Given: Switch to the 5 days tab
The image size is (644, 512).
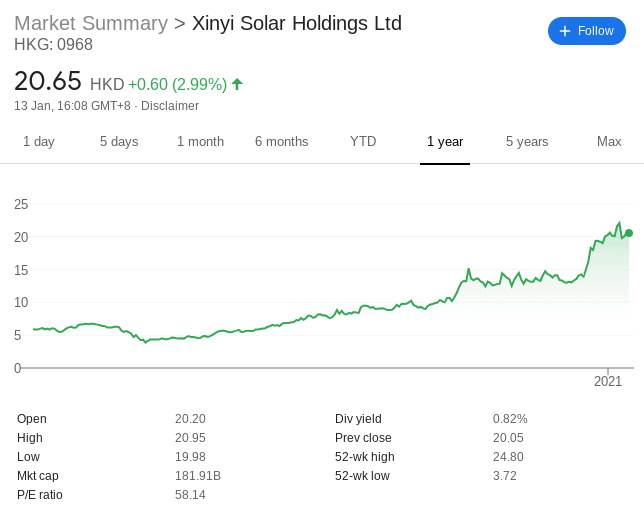Looking at the screenshot, I should (119, 142).
